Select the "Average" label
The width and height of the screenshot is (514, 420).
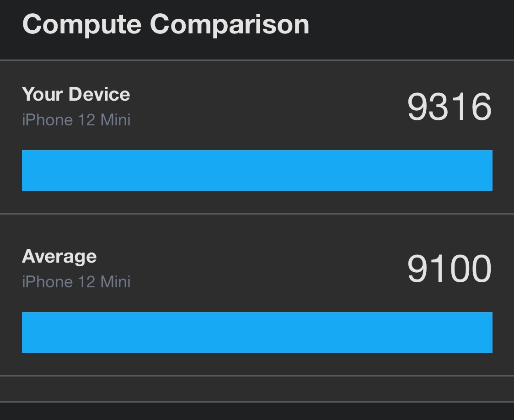(59, 256)
